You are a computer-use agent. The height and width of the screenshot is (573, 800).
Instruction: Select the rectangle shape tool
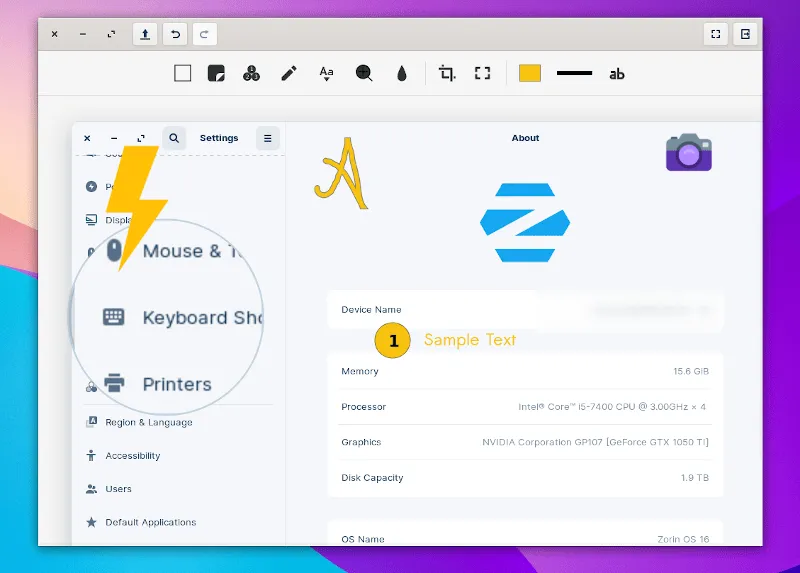(x=182, y=73)
